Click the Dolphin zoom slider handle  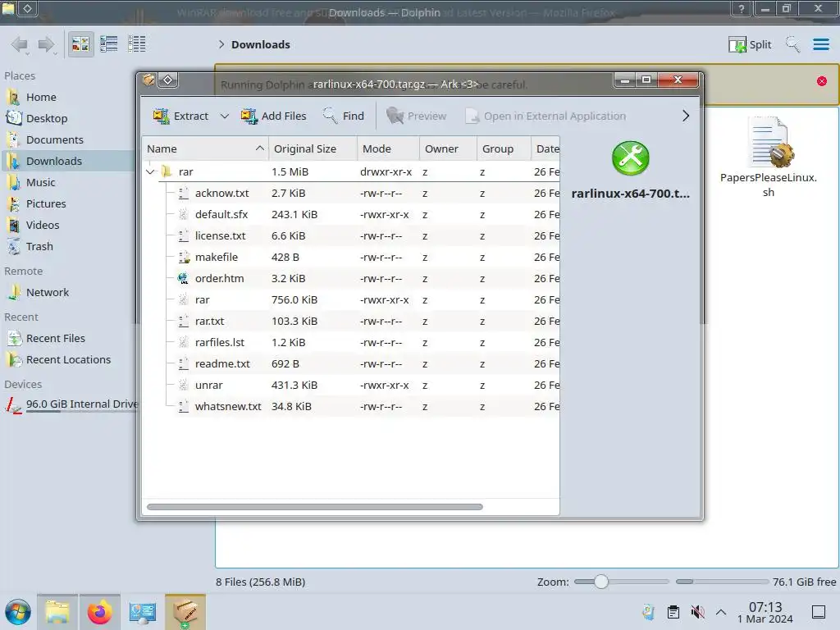(601, 582)
